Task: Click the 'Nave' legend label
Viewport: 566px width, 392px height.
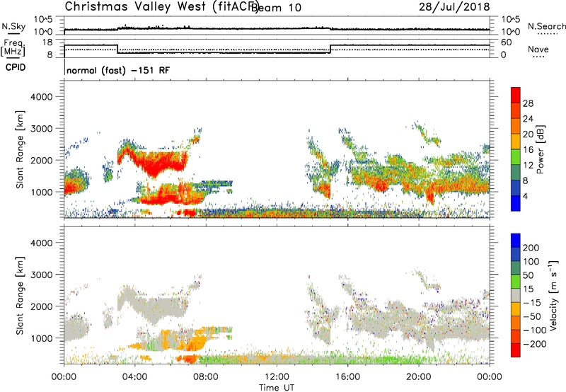Action: [538, 50]
